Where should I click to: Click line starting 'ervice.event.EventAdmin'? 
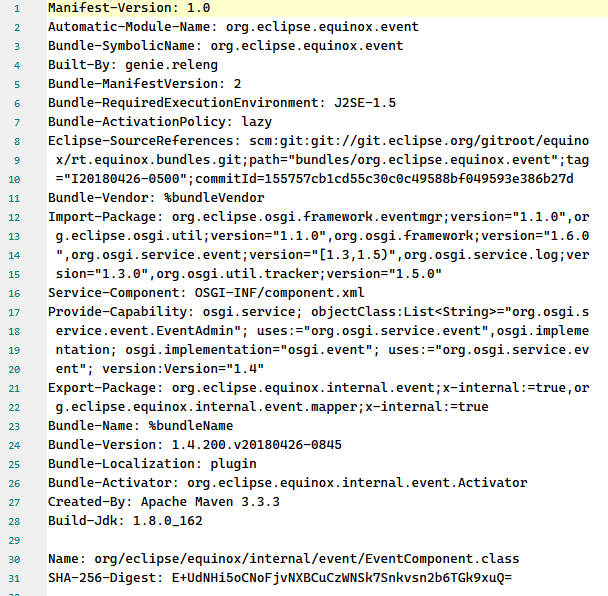[323, 331]
